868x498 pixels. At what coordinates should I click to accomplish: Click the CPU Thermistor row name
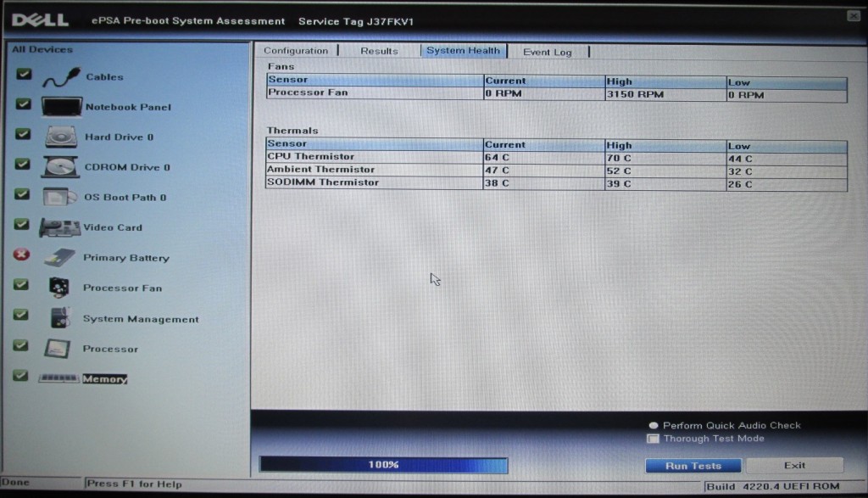click(x=310, y=156)
